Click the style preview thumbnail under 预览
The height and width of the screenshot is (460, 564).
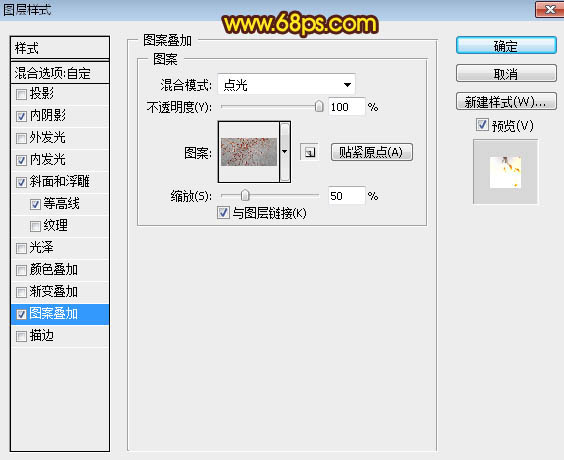point(505,172)
